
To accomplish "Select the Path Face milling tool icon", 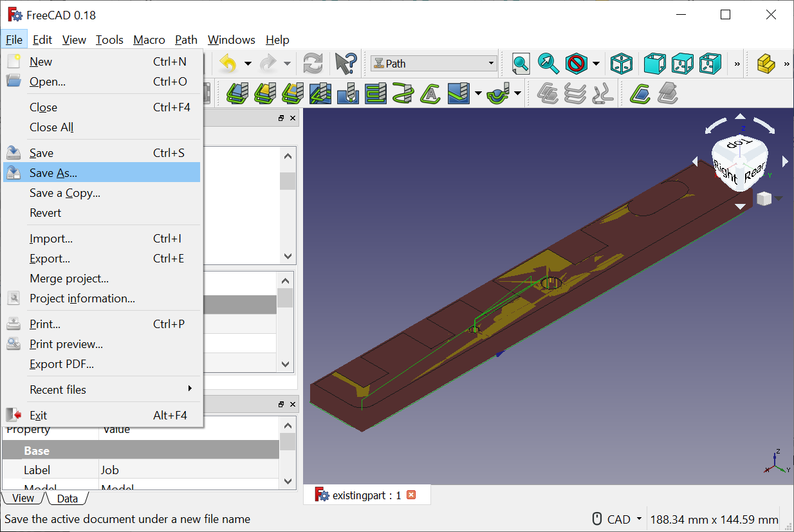I will point(376,93).
